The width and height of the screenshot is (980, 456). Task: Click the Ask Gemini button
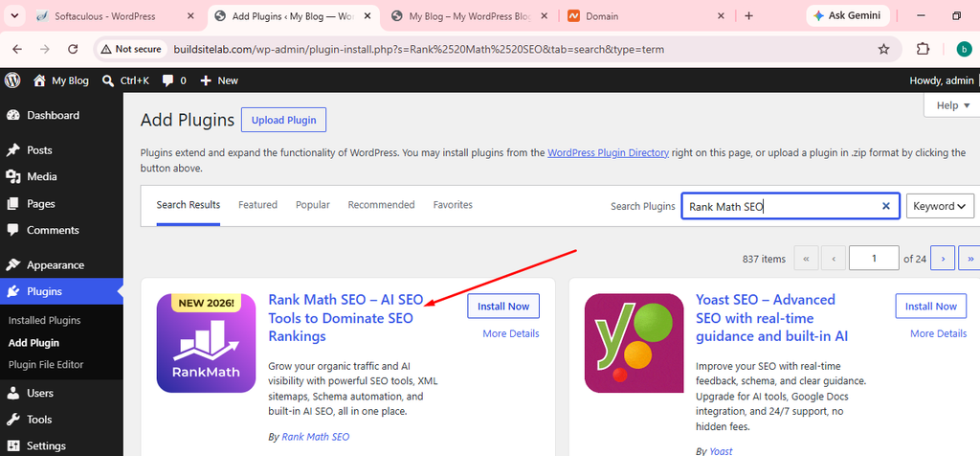tap(848, 16)
